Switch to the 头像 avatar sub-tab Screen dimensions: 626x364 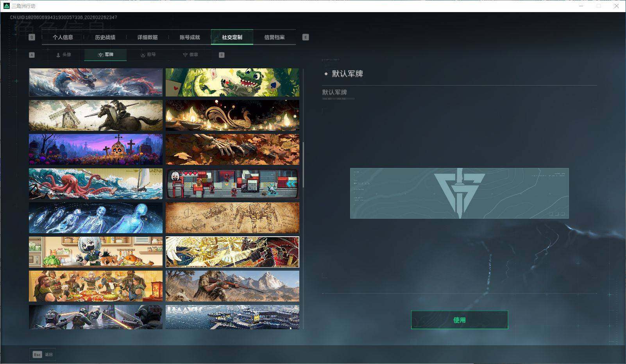[x=63, y=55]
